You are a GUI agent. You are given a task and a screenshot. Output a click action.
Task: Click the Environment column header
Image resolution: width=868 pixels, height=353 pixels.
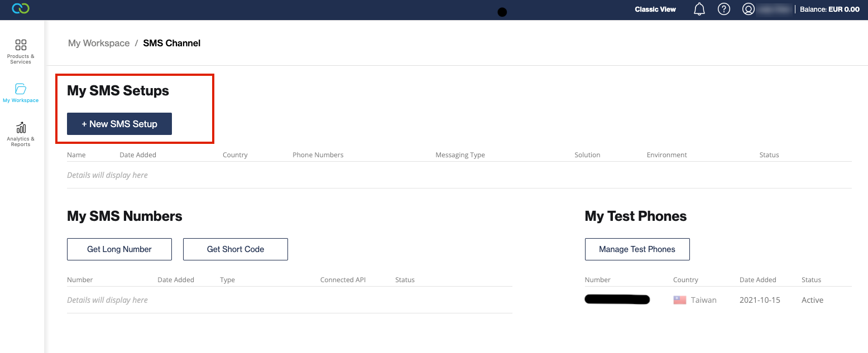tap(666, 155)
